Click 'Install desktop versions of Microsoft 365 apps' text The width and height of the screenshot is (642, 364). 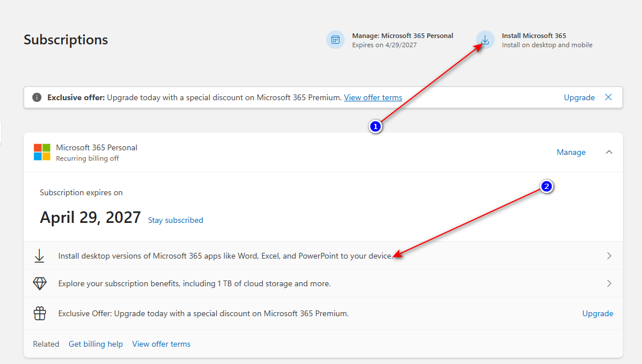tap(225, 256)
